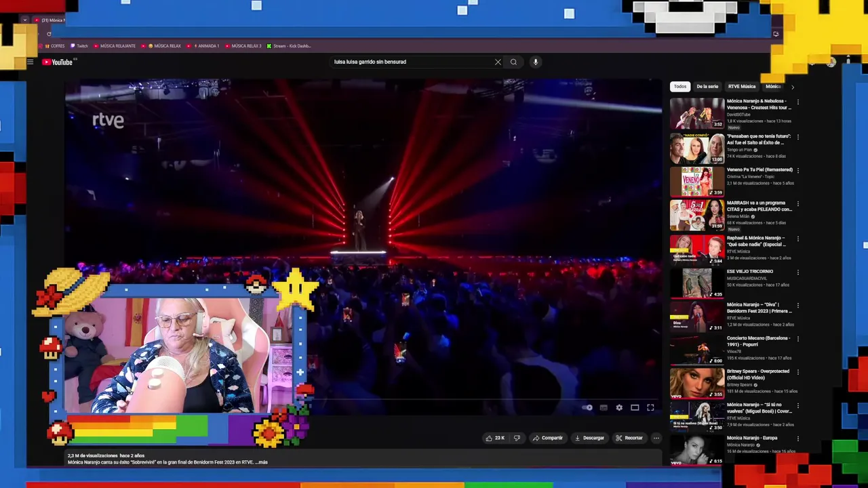Open 'Veneno Pa Tu Piel (Remastered)' thumbnail
The image size is (868, 488).
[x=697, y=182]
